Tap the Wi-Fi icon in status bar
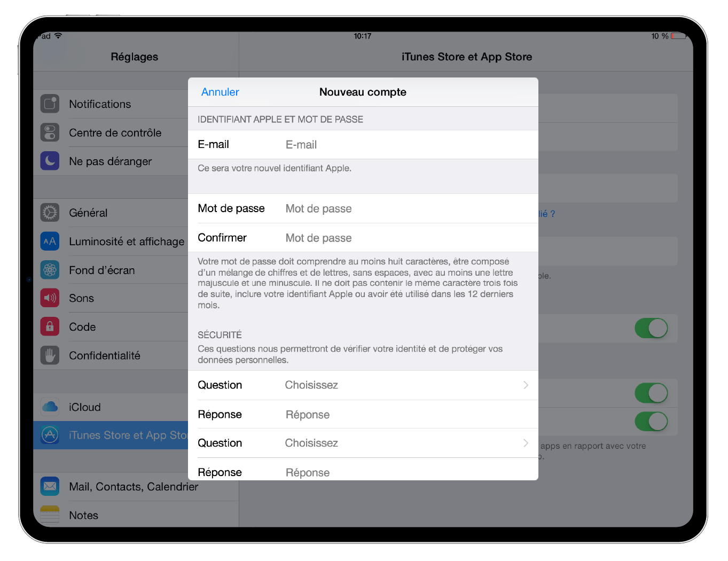This screenshot has width=728, height=561. [58, 36]
